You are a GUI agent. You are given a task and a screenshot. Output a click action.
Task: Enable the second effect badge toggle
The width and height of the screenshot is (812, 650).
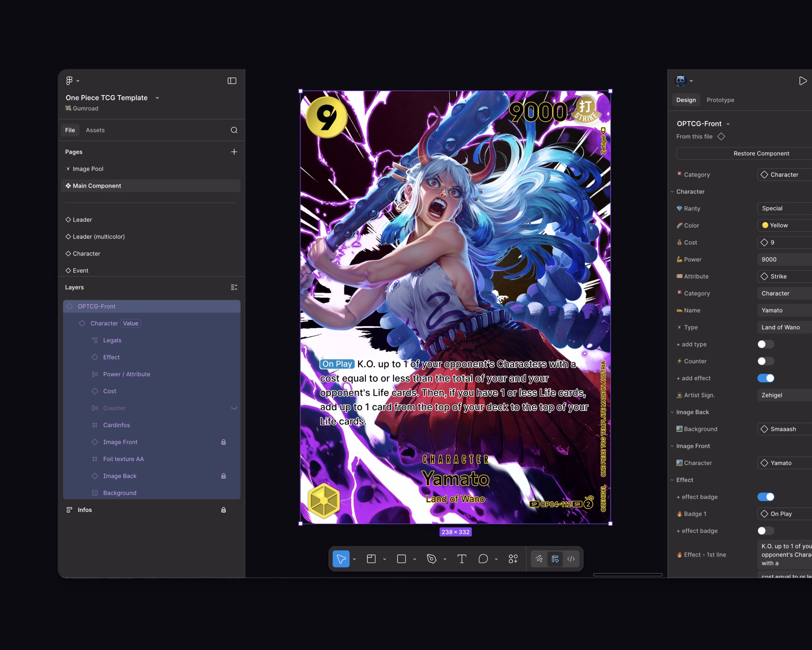click(x=765, y=531)
